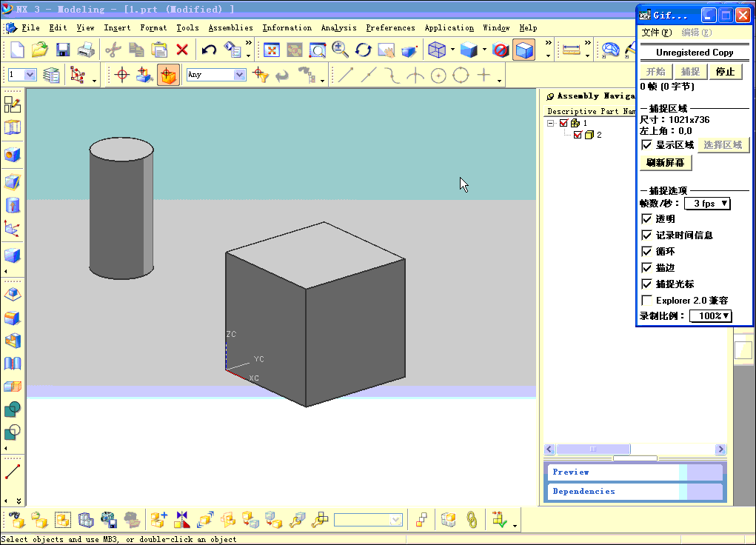Toggle the checkbox for component 2
Viewport: 756px width, 545px height.
[578, 135]
